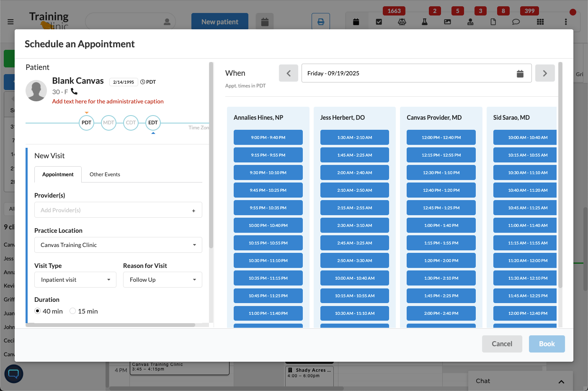Open the chat bubble launcher icon
This screenshot has height=391, width=588.
(14, 374)
